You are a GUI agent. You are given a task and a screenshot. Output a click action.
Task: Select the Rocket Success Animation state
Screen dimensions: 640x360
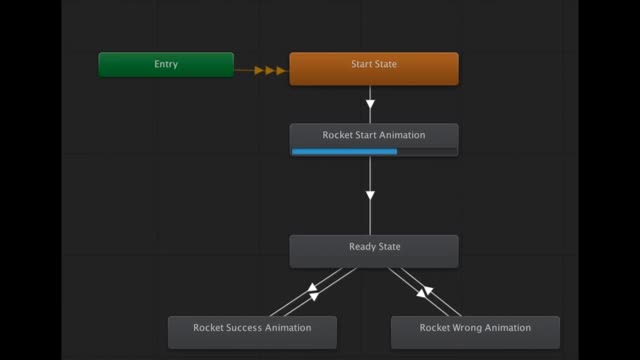click(x=252, y=332)
